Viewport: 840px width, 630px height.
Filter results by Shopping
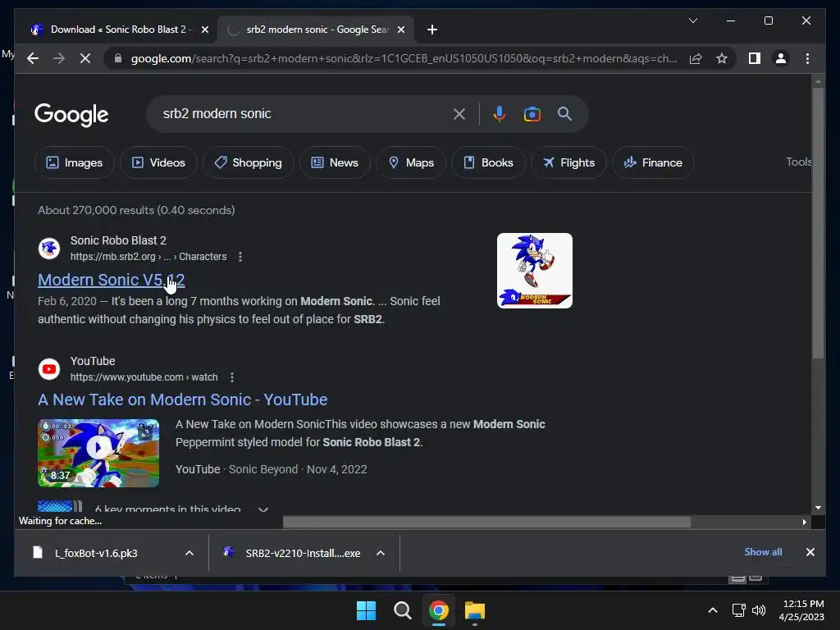coord(248,162)
